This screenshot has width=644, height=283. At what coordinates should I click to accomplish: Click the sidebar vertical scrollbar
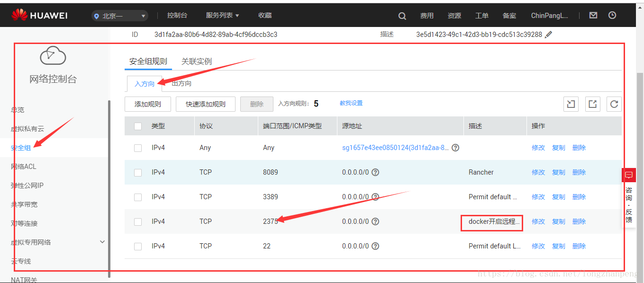coord(109,188)
